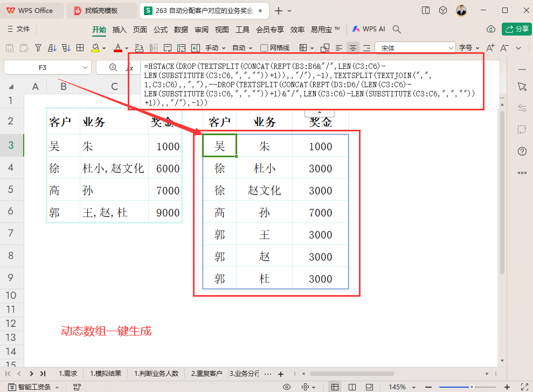Image resolution: width=533 pixels, height=392 pixels.
Task: Switch to page layout view icon
Action: point(352,387)
